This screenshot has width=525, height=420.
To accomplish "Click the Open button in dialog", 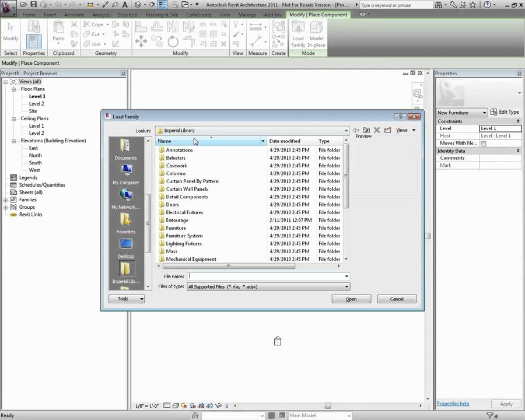I will click(351, 299).
